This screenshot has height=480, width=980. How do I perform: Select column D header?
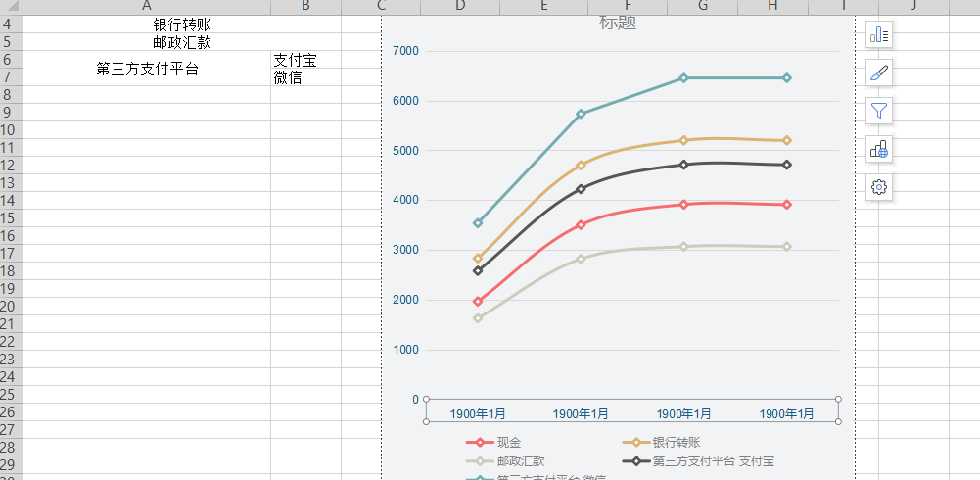pyautogui.click(x=460, y=7)
